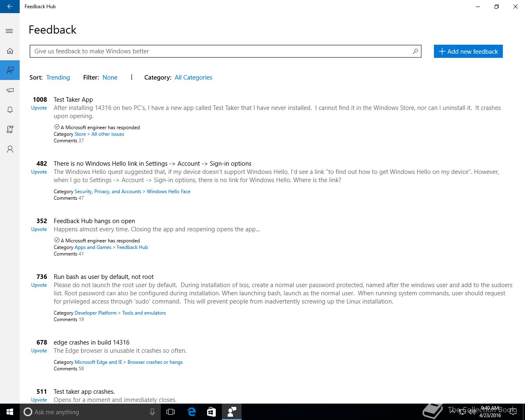Open the Sort dropdown set to Trending

click(x=58, y=78)
